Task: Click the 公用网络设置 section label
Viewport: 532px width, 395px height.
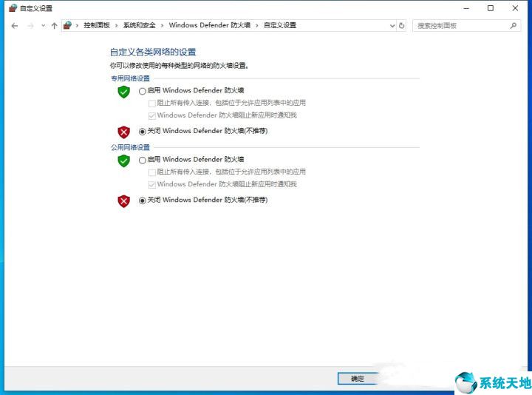Action: tap(130, 147)
